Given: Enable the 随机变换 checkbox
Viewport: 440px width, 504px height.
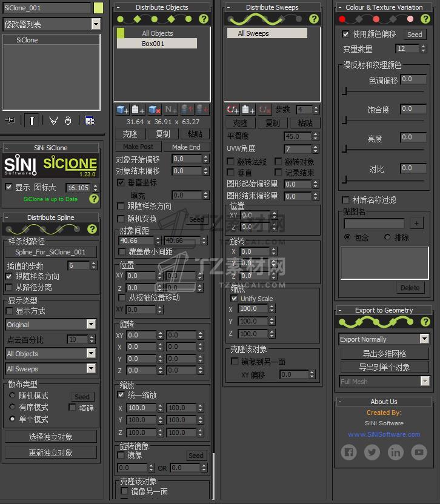Looking at the screenshot, I should click(121, 219).
